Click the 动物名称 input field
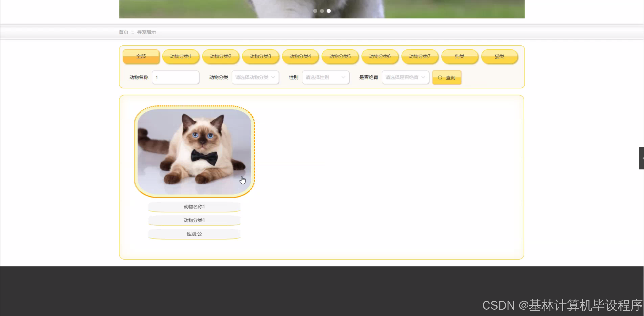The image size is (644, 316). tap(176, 77)
